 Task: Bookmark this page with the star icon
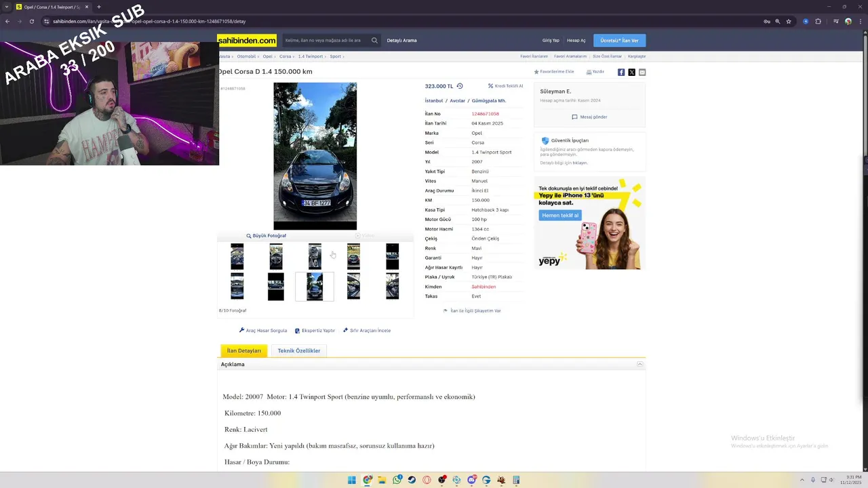789,21
